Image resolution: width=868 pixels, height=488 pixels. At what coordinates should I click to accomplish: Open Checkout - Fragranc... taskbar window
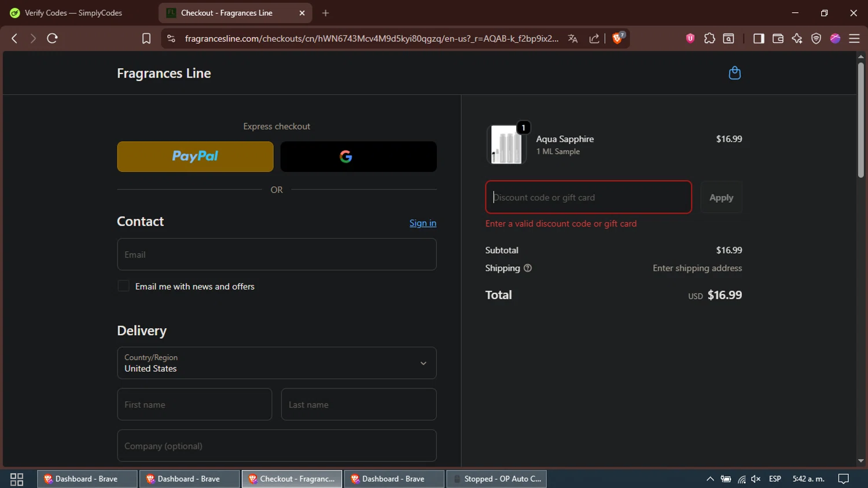click(x=292, y=479)
